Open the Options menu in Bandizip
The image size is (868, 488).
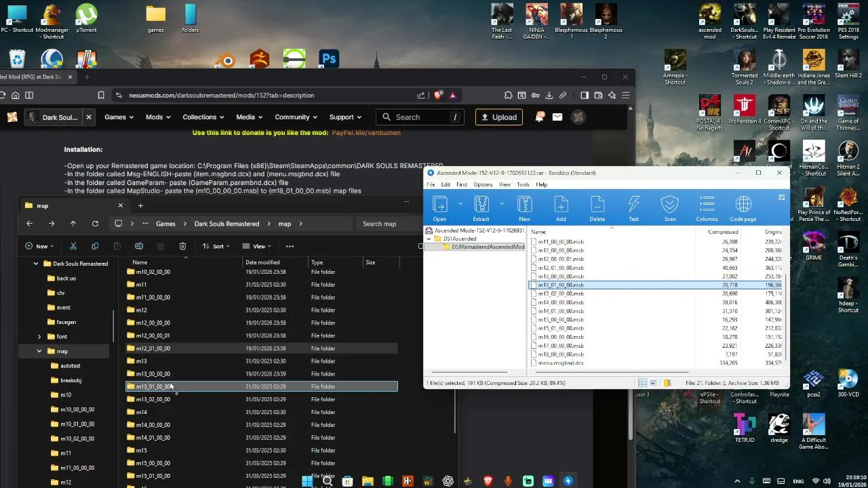pyautogui.click(x=483, y=184)
